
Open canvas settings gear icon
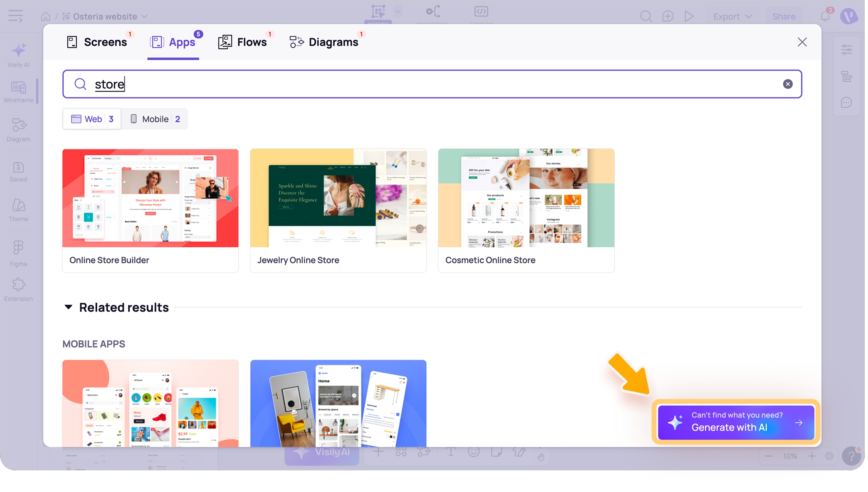(x=829, y=456)
